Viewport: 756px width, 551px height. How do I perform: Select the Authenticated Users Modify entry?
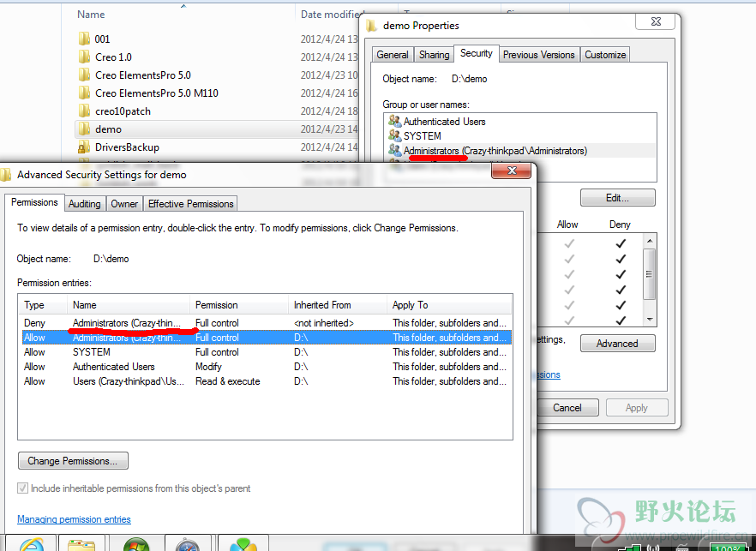[x=265, y=367]
